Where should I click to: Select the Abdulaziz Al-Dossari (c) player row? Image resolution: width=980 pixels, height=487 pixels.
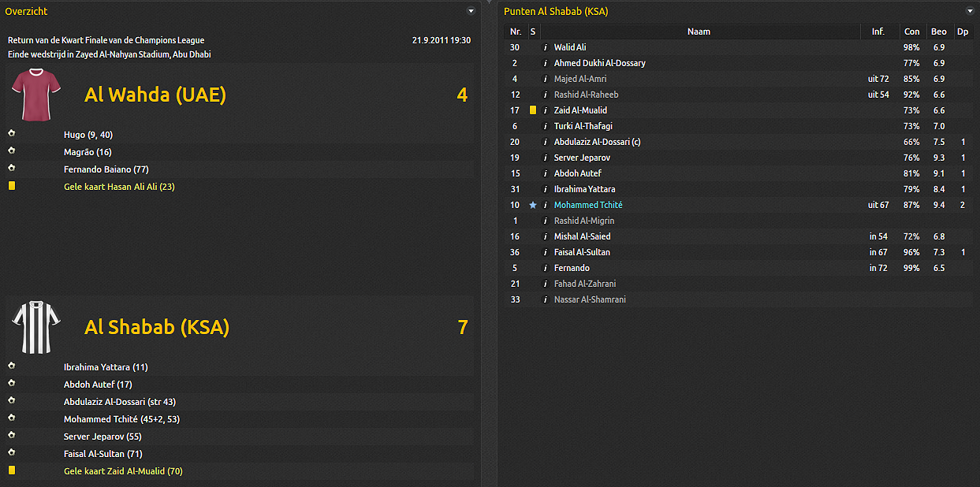pyautogui.click(x=598, y=142)
